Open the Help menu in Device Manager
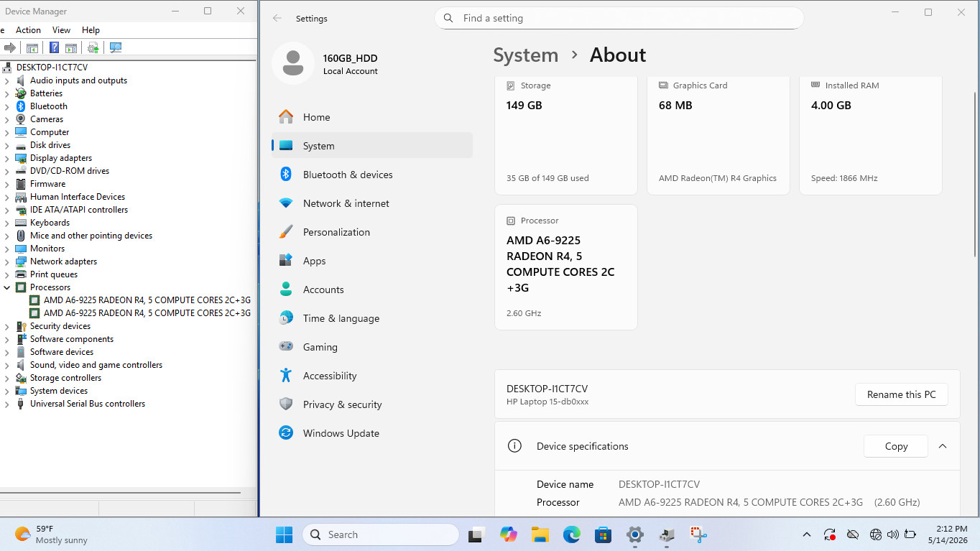Screen dimensions: 980x551 (91, 30)
